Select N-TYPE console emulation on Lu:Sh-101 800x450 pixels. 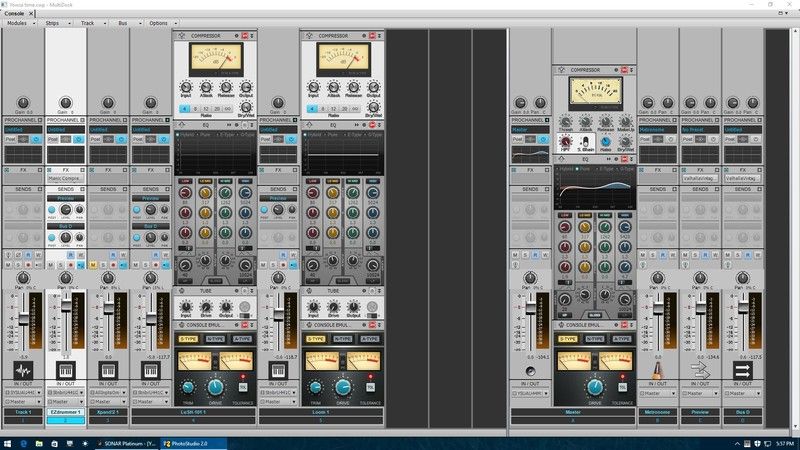click(215, 339)
